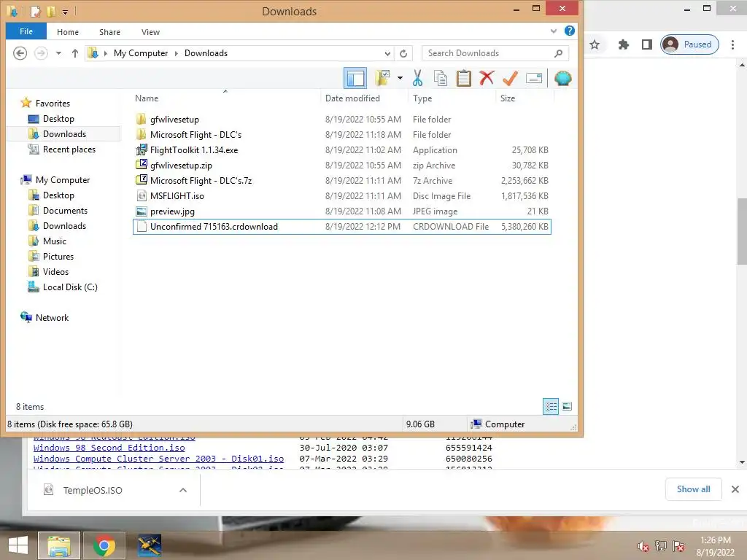The image size is (747, 560).
Task: Open Windows Start button
Action: tap(18, 545)
